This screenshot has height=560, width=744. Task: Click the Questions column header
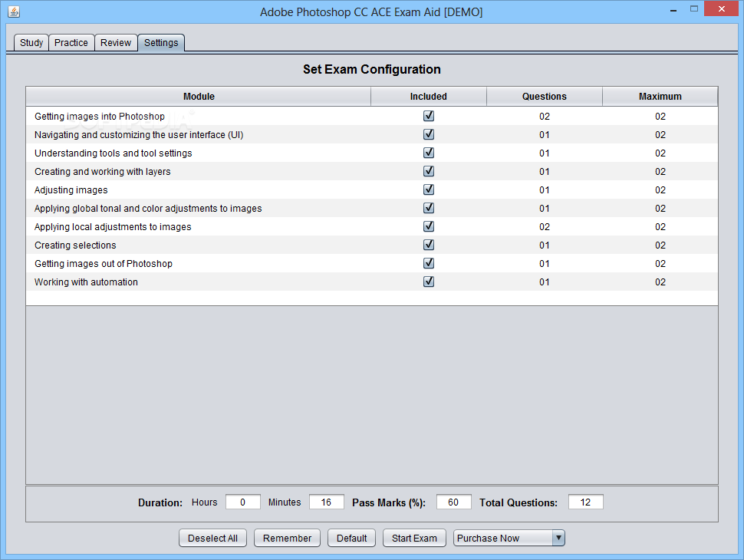click(x=545, y=97)
